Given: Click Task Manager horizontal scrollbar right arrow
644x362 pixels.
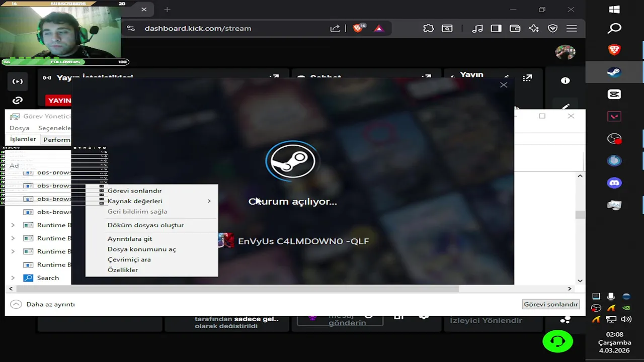Looking at the screenshot, I should coord(570,289).
